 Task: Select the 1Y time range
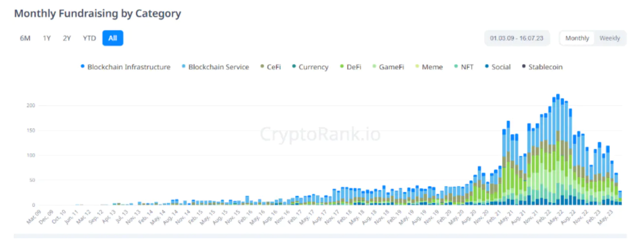coord(47,38)
